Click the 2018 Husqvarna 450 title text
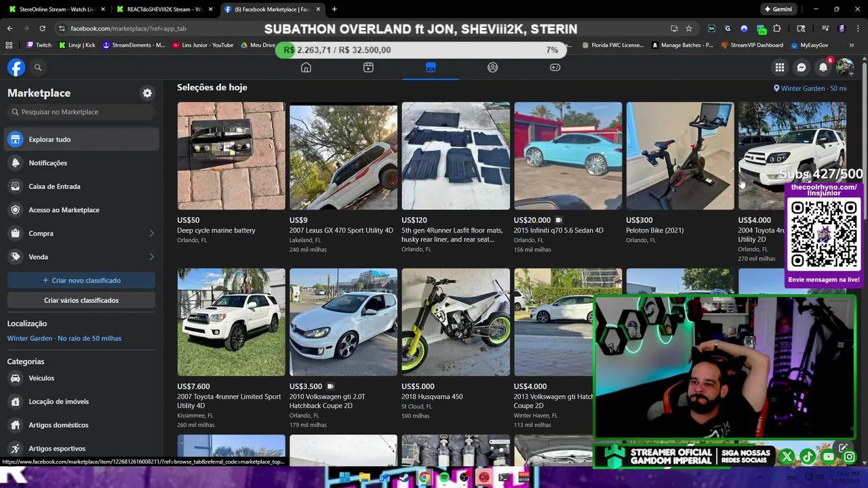This screenshot has width=868, height=488. (x=432, y=396)
